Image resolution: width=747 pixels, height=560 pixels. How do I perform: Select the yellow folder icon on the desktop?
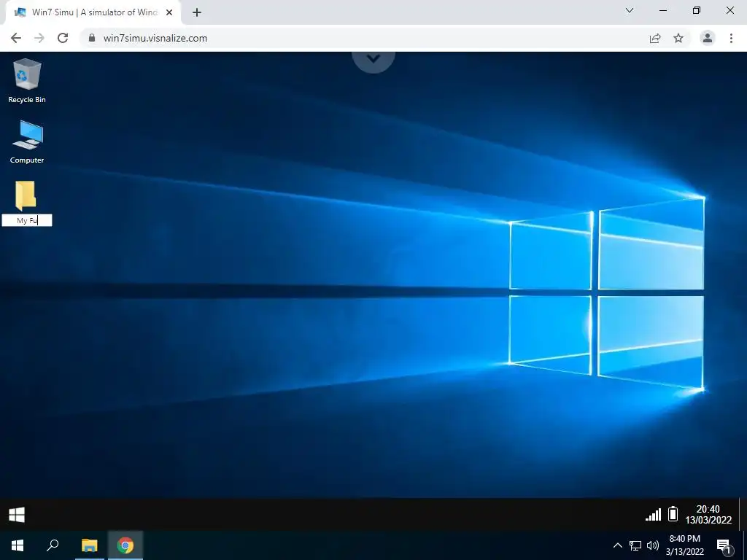(26, 195)
